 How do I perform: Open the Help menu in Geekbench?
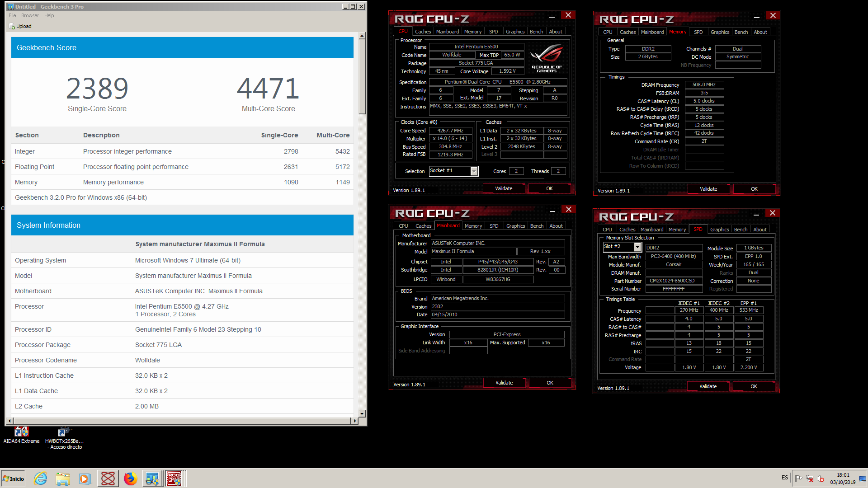49,15
